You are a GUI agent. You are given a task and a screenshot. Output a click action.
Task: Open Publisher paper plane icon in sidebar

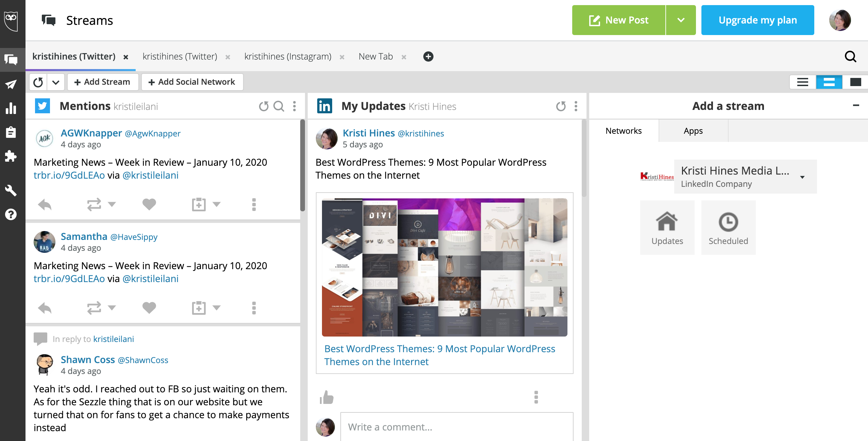pyautogui.click(x=11, y=84)
